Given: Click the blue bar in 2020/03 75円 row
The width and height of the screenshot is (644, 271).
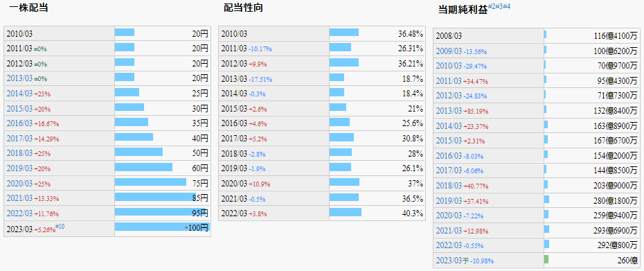Looking at the screenshot, I should tap(150, 182).
